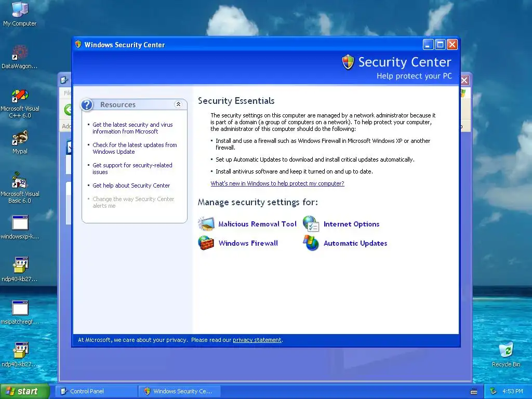Click the Security Center shield header icon
This screenshot has width=532, height=399.
(x=348, y=62)
